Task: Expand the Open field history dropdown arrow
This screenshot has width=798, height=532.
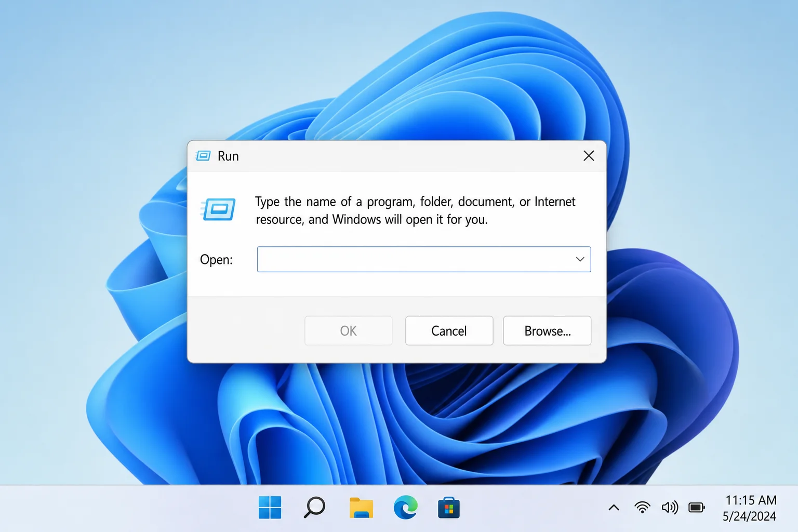Action: 580,259
